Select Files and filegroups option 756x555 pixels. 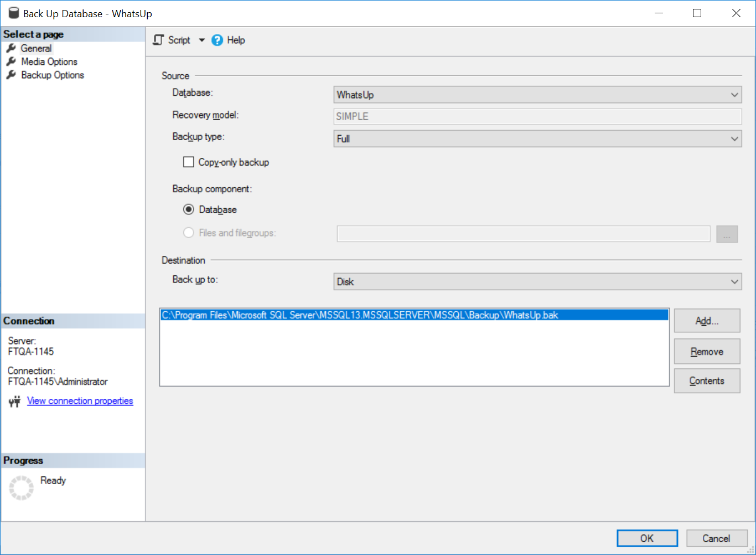[x=189, y=233]
